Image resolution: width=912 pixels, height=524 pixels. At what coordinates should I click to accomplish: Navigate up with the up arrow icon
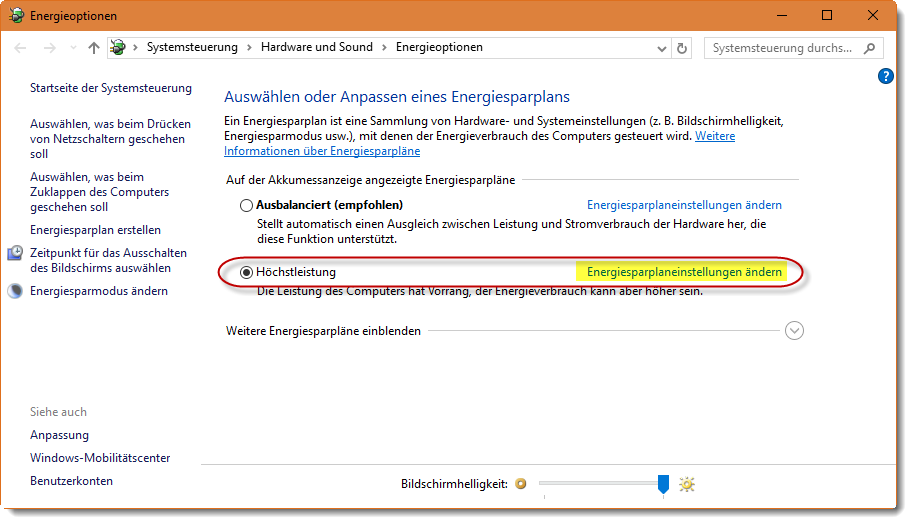(94, 48)
